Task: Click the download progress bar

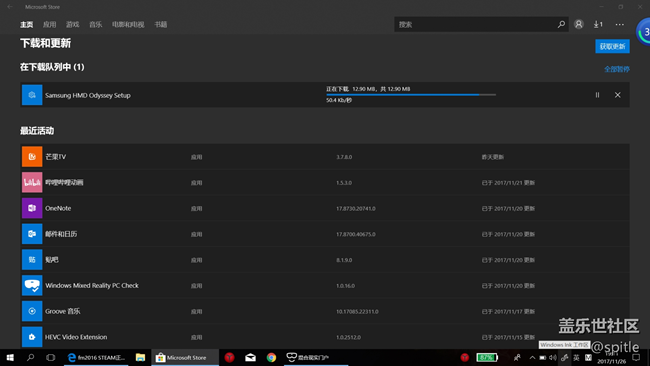Action: (411, 95)
